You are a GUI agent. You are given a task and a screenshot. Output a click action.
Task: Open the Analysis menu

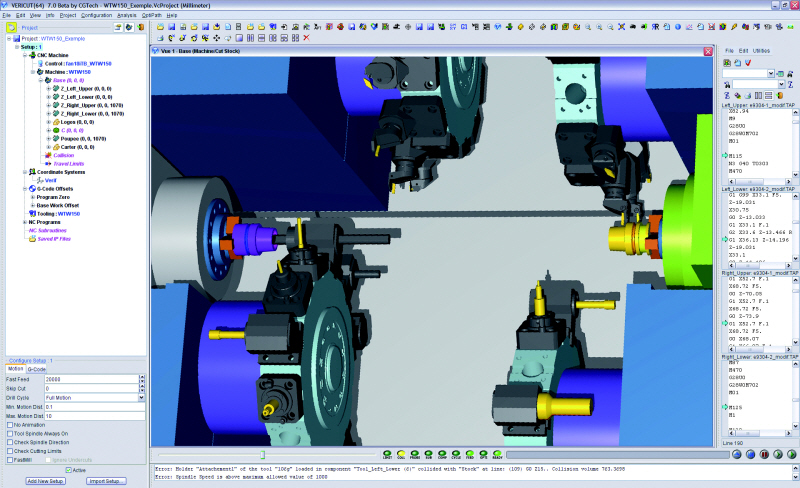tap(127, 15)
